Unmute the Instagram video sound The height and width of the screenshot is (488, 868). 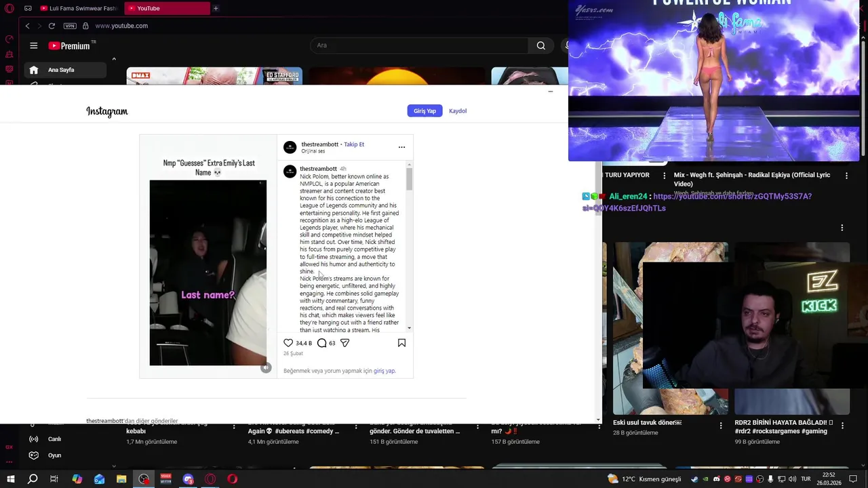pyautogui.click(x=266, y=367)
